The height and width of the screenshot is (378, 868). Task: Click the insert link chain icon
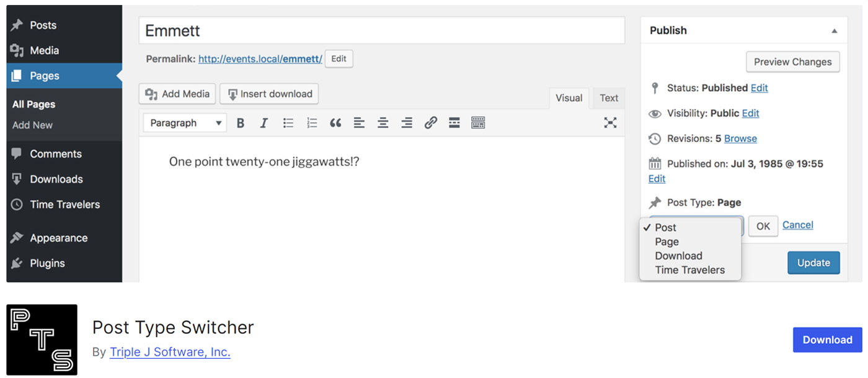pos(430,123)
